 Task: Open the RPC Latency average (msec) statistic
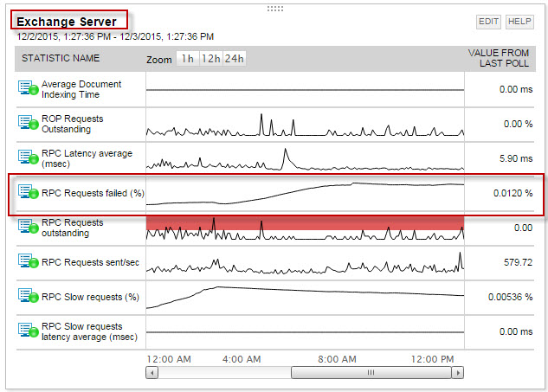click(x=87, y=158)
